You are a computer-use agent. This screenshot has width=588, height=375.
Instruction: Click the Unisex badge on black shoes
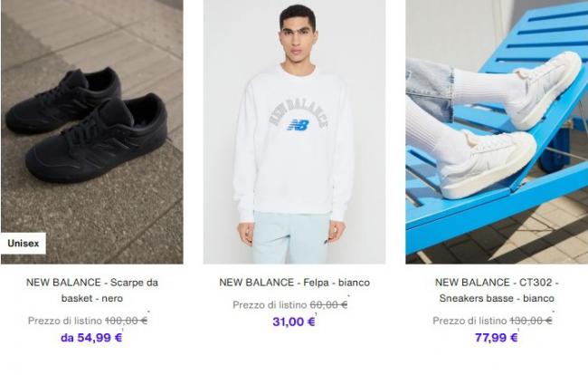(24, 244)
